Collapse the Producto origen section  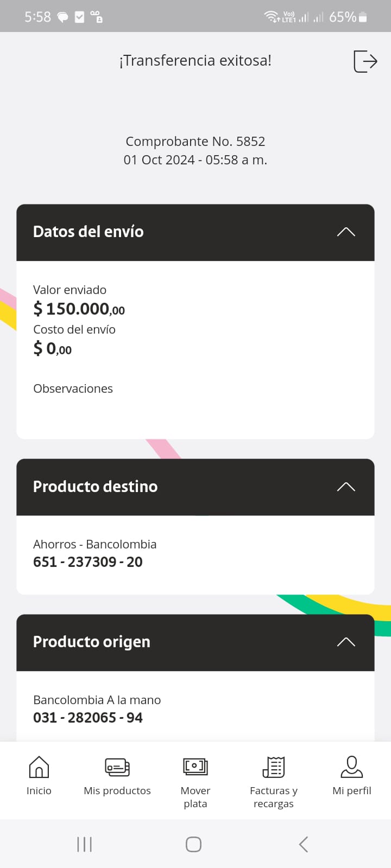coord(346,642)
